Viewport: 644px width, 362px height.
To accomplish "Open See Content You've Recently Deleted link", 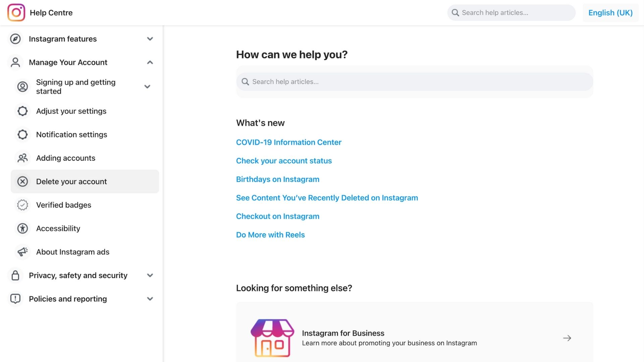I will 327,198.
